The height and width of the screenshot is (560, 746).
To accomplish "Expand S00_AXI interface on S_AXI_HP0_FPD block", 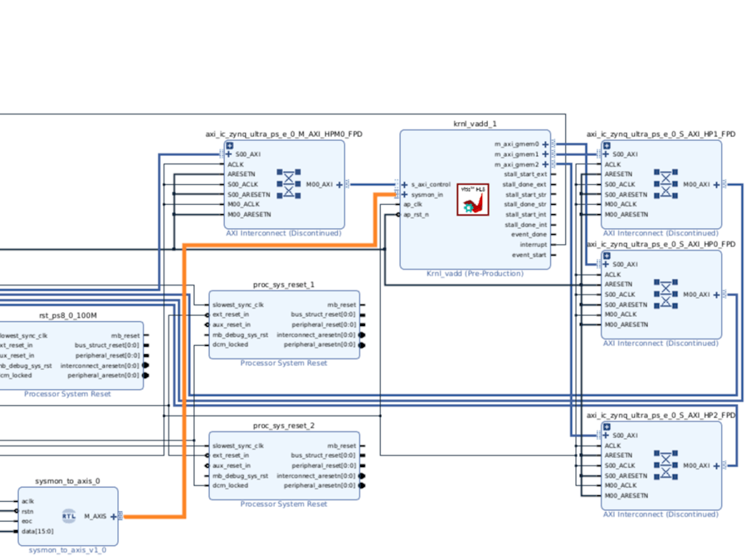I will click(x=606, y=265).
